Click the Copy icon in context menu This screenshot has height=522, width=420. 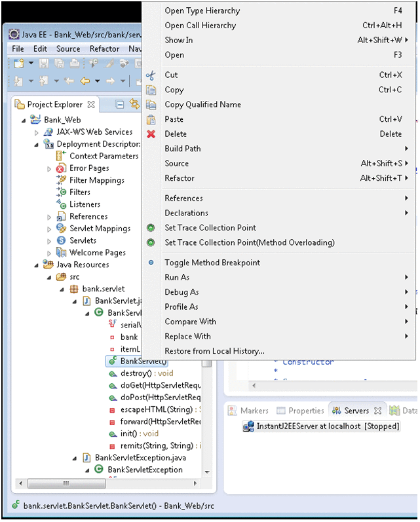click(x=151, y=90)
